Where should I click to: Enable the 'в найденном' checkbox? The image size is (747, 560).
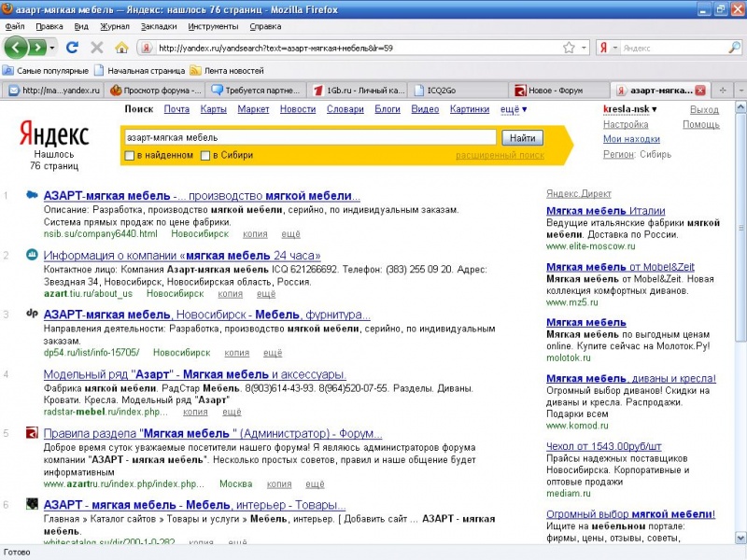tap(130, 155)
